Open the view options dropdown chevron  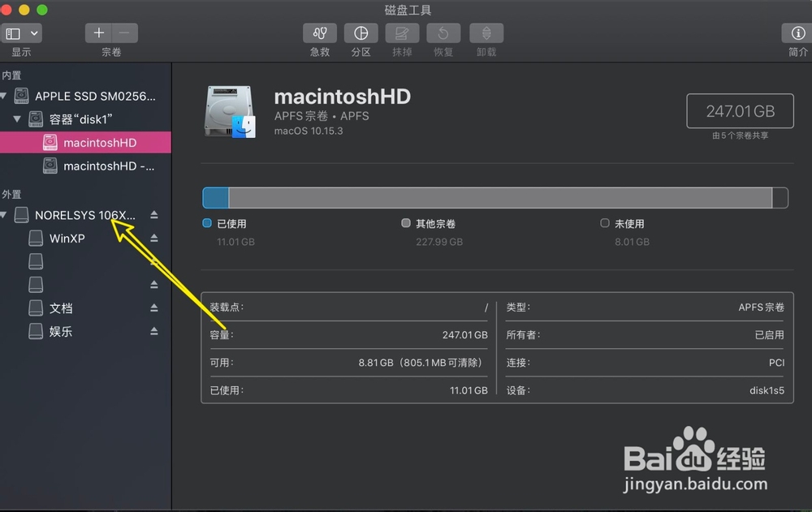coord(33,33)
